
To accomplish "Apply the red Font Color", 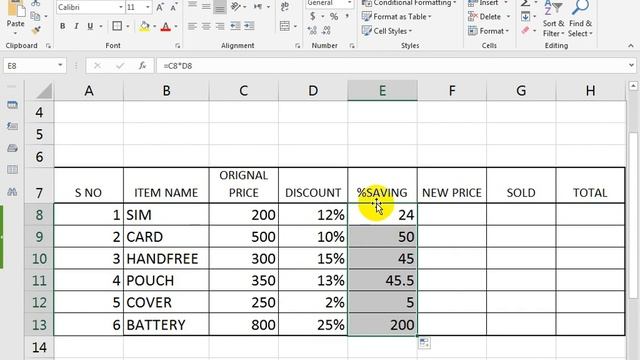I will [166, 27].
